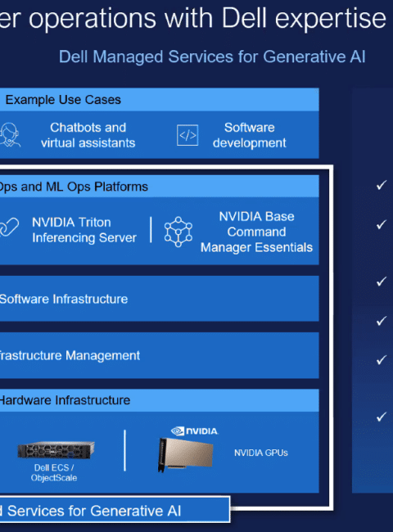Image resolution: width=393 pixels, height=532 pixels.
Task: Click the checkmark above Infrastructure Management row
Action: click(381, 321)
